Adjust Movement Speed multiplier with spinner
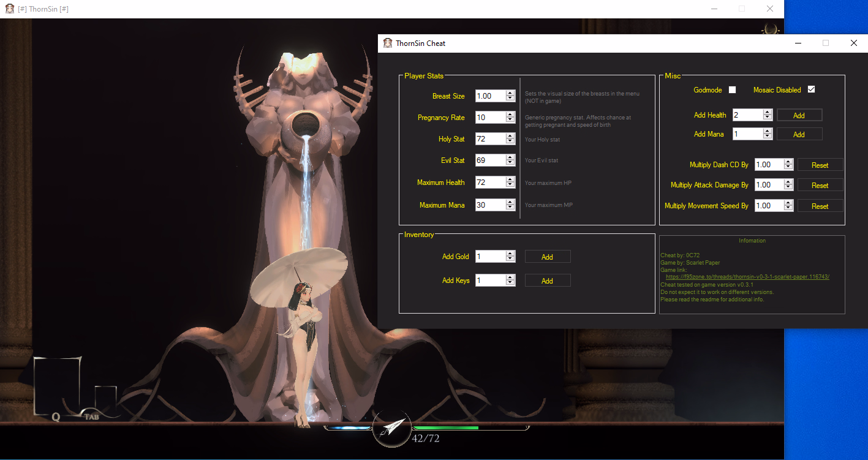Viewport: 868px width, 460px height. (789, 206)
